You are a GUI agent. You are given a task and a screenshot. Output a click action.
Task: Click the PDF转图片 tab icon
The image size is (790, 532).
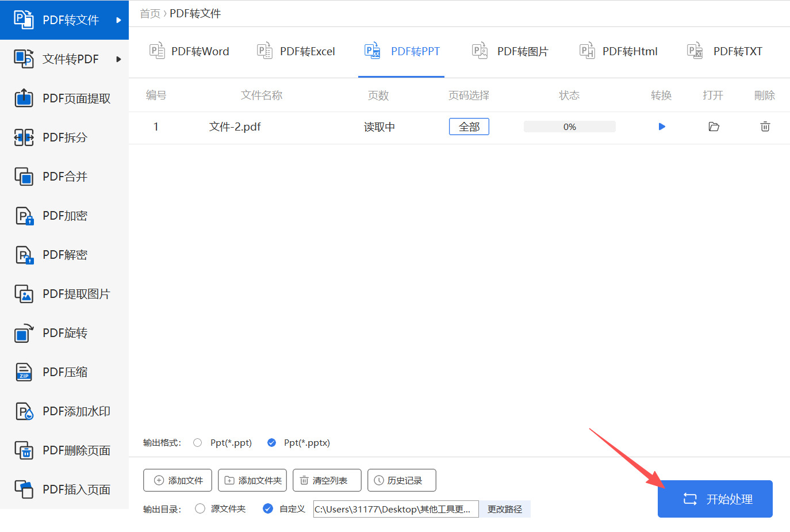pos(480,51)
